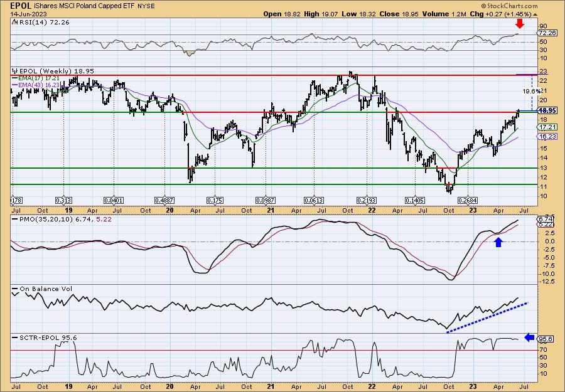Click the 0.0613 value label in price panel
Image resolution: width=565 pixels, height=392 pixels.
(x=313, y=200)
